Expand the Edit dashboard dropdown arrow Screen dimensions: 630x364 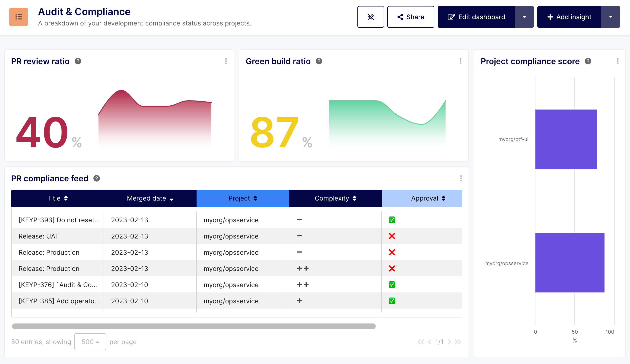coord(524,17)
